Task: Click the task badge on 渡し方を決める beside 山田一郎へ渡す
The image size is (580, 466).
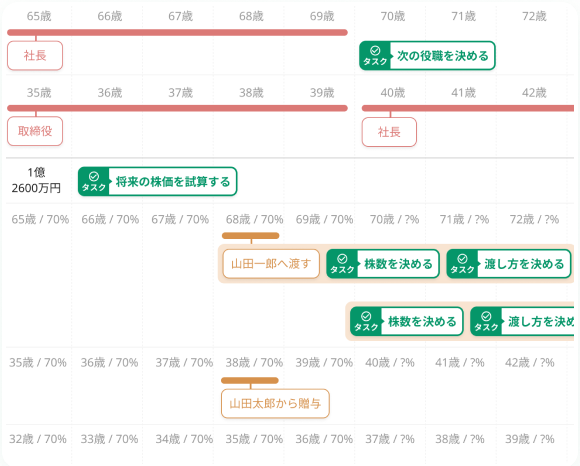Action: pyautogui.click(x=462, y=264)
